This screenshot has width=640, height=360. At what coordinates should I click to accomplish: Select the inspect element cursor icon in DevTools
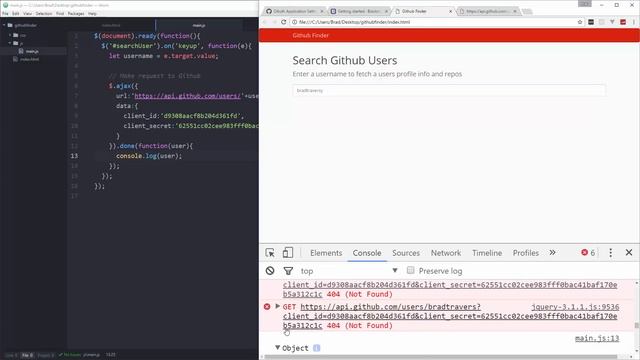[270, 253]
